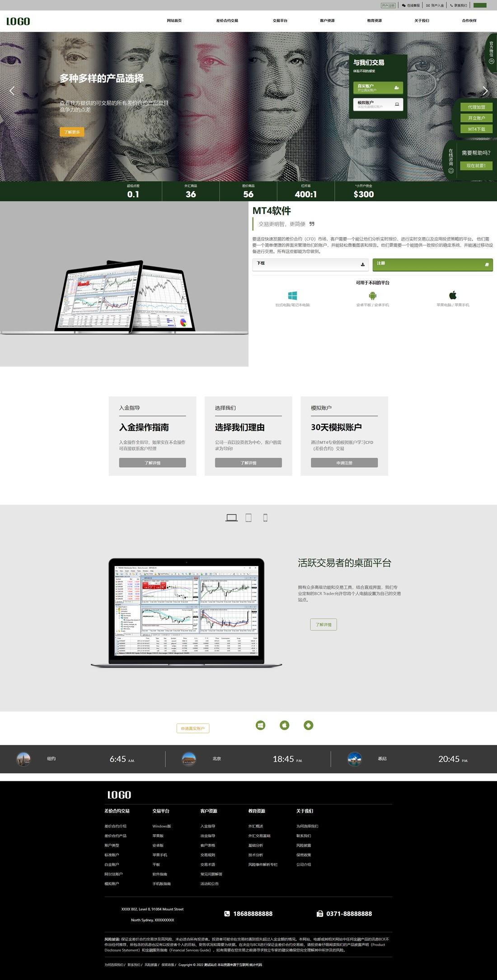The image size is (497, 980).
Task: Open the 教育资源 navigation menu
Action: pos(374,21)
